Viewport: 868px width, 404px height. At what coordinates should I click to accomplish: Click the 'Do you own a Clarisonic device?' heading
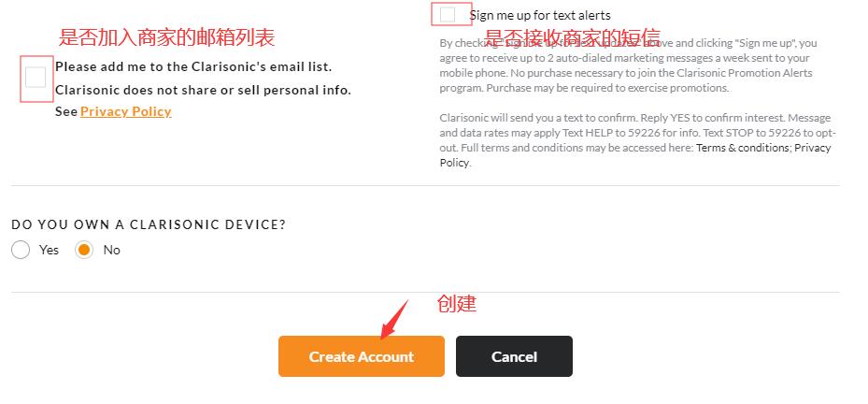point(149,224)
